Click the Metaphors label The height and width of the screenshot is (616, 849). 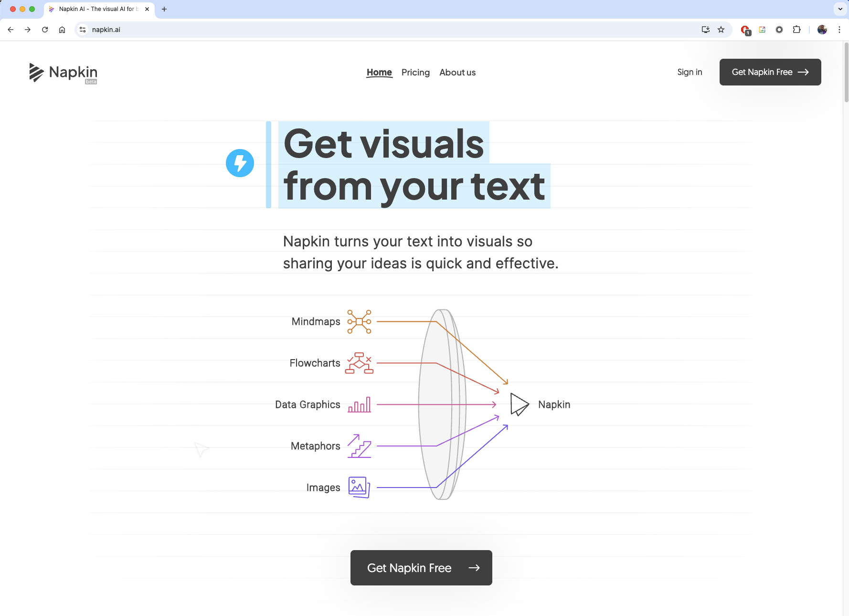(x=316, y=446)
